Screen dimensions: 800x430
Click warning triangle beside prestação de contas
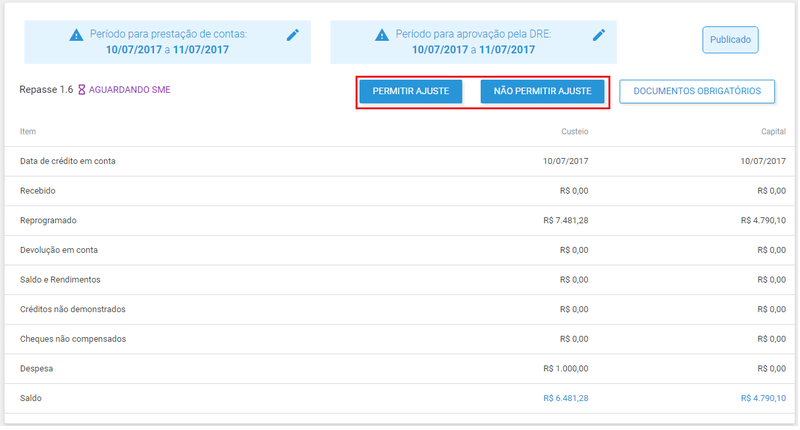pyautogui.click(x=76, y=35)
